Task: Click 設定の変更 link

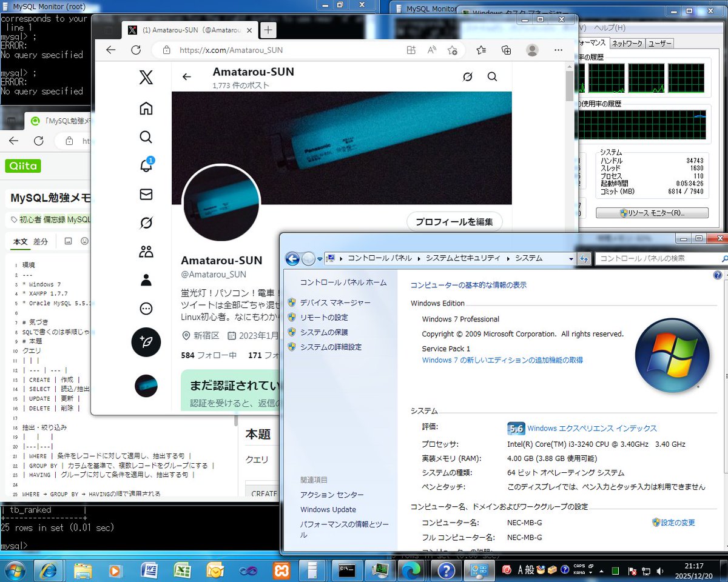Action: (x=678, y=522)
